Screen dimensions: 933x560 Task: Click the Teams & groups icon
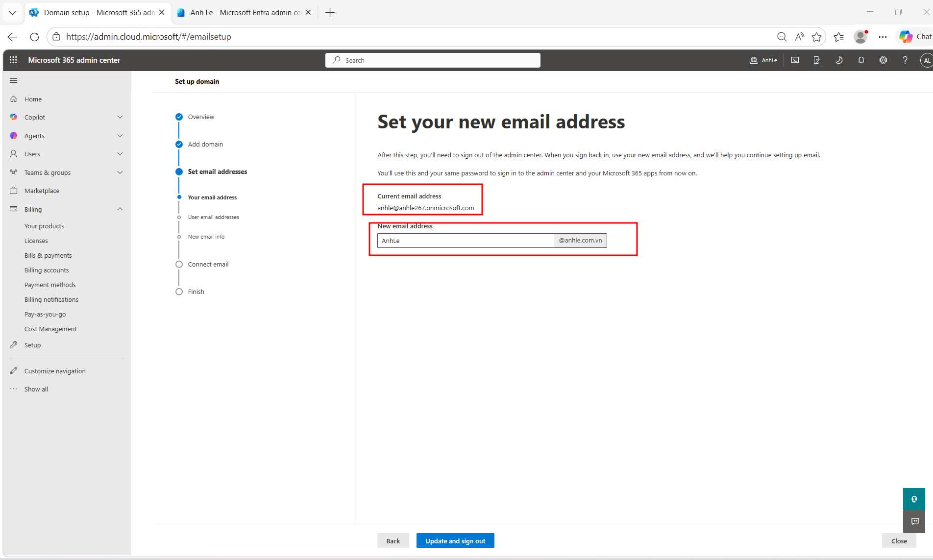click(14, 172)
